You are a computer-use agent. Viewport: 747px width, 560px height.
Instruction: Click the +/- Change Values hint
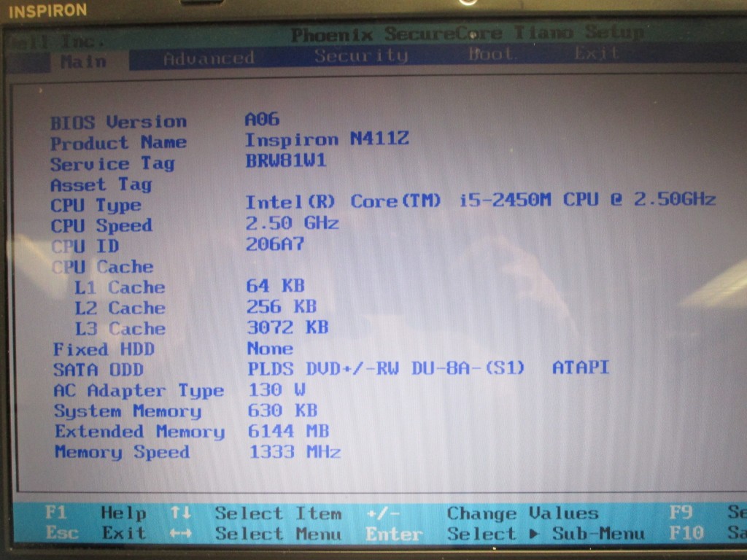click(482, 513)
